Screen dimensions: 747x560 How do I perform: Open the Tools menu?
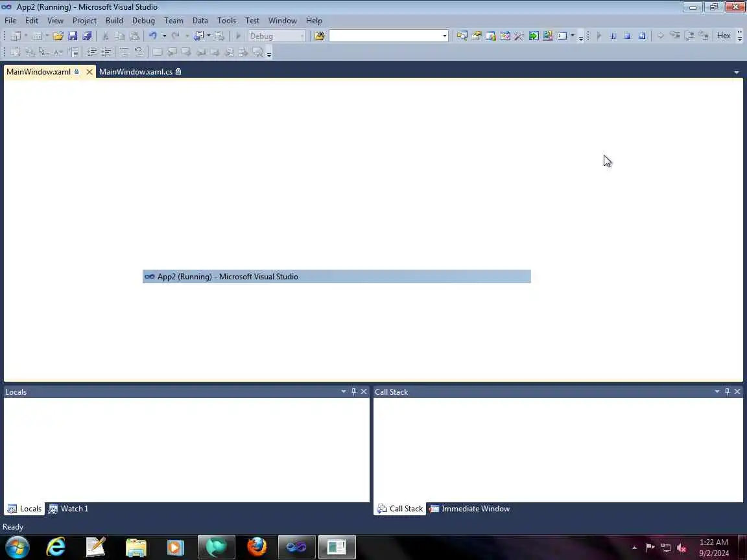point(227,21)
